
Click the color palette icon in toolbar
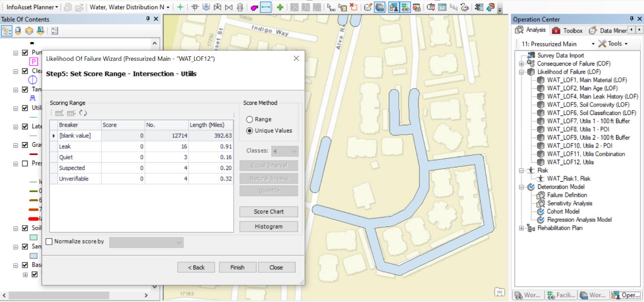click(464, 7)
